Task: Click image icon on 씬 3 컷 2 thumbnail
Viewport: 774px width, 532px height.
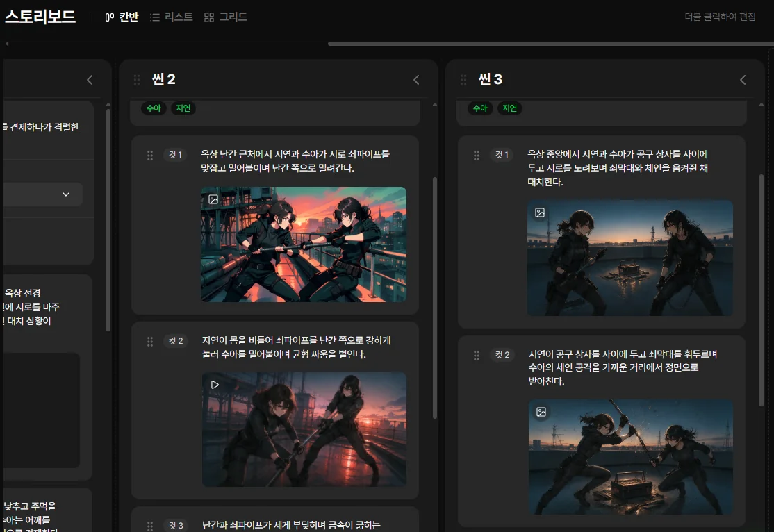Action: (541, 412)
